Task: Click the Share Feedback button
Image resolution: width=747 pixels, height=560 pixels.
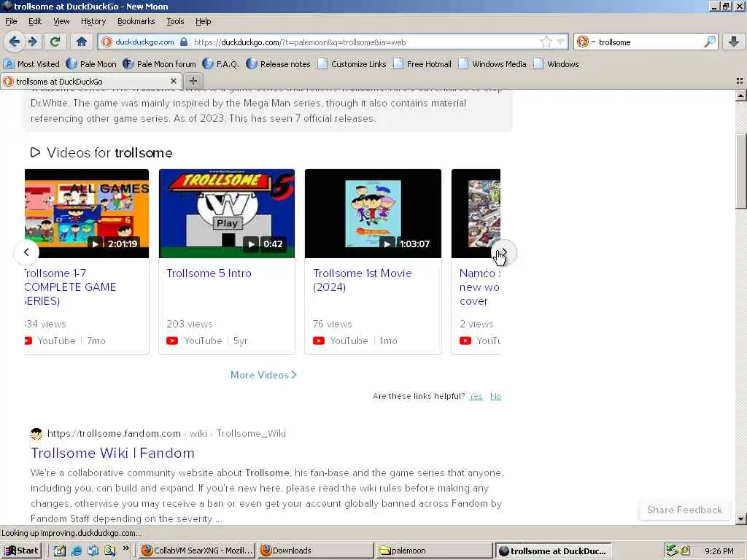Action: tap(684, 510)
